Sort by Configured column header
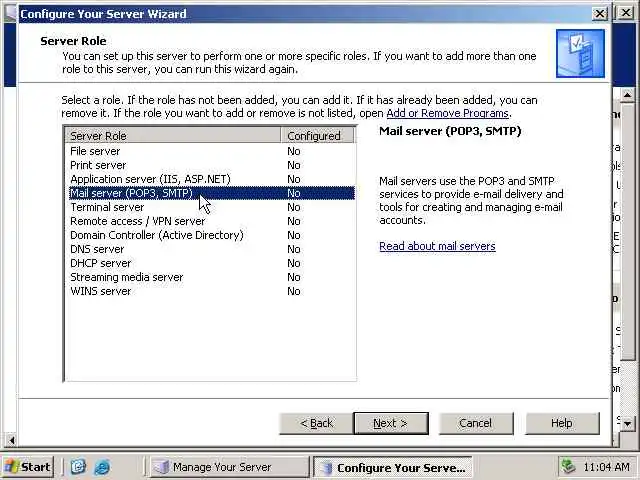 [x=318, y=135]
